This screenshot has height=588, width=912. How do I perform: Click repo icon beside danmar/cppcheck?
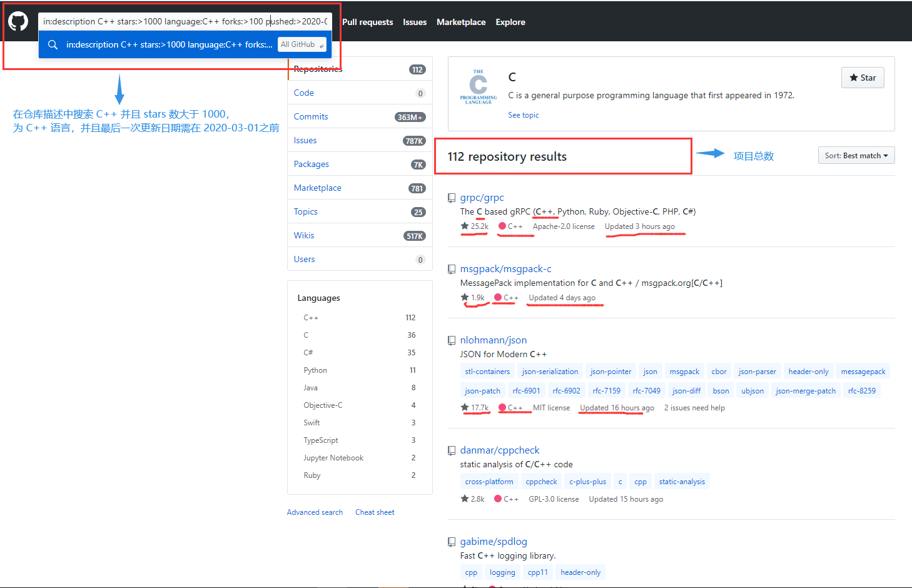tap(452, 450)
